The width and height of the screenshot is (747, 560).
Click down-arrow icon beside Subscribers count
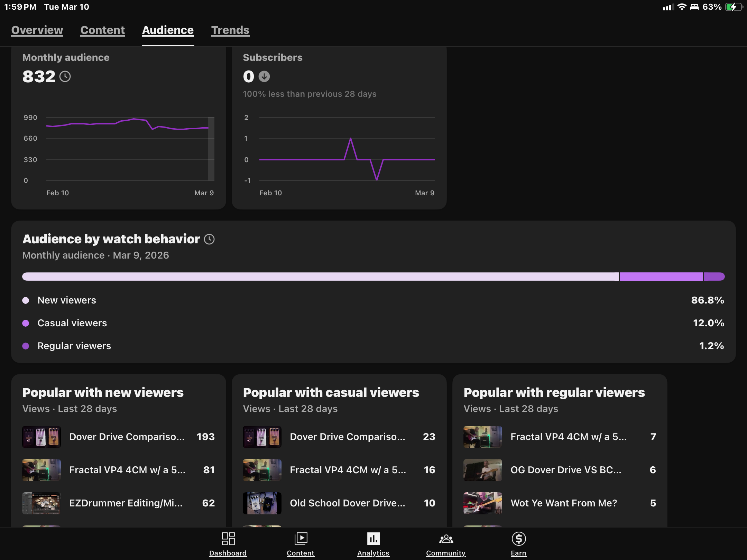coord(264,76)
